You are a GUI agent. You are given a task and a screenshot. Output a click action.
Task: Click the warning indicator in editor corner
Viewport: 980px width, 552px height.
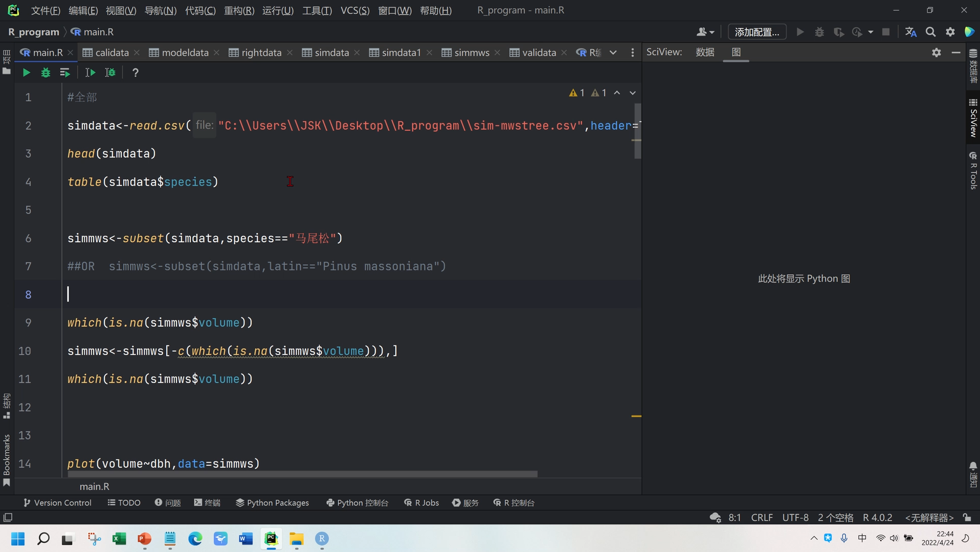point(576,93)
